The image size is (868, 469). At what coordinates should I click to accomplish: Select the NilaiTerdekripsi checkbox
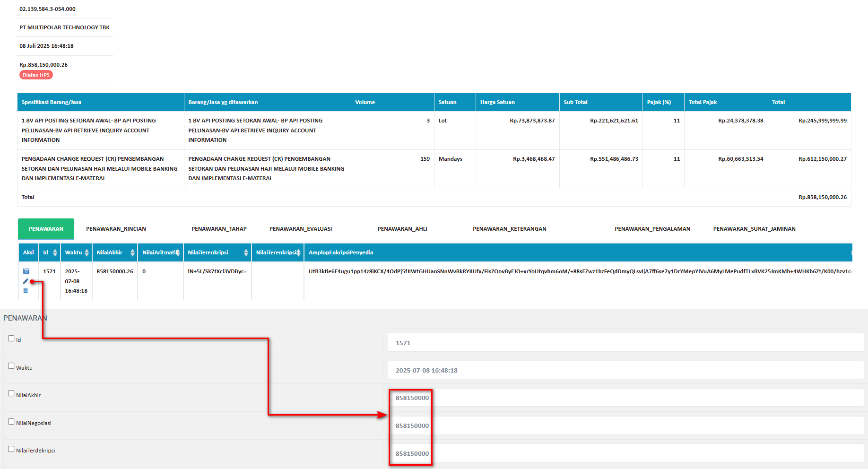click(x=11, y=449)
